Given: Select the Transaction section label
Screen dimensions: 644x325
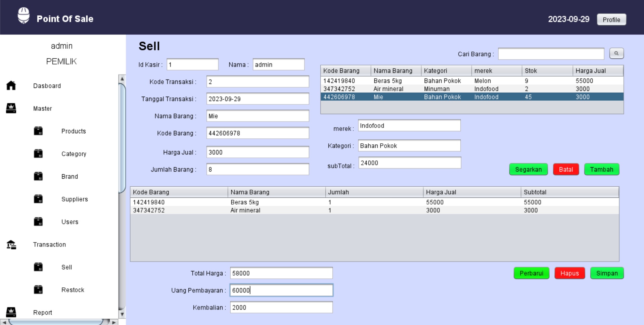Looking at the screenshot, I should pos(49,245).
